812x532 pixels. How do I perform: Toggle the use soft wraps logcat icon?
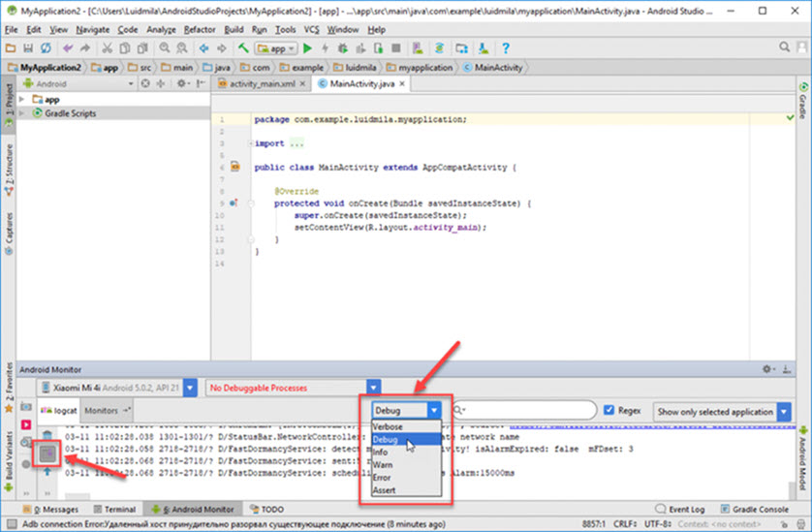coord(47,454)
